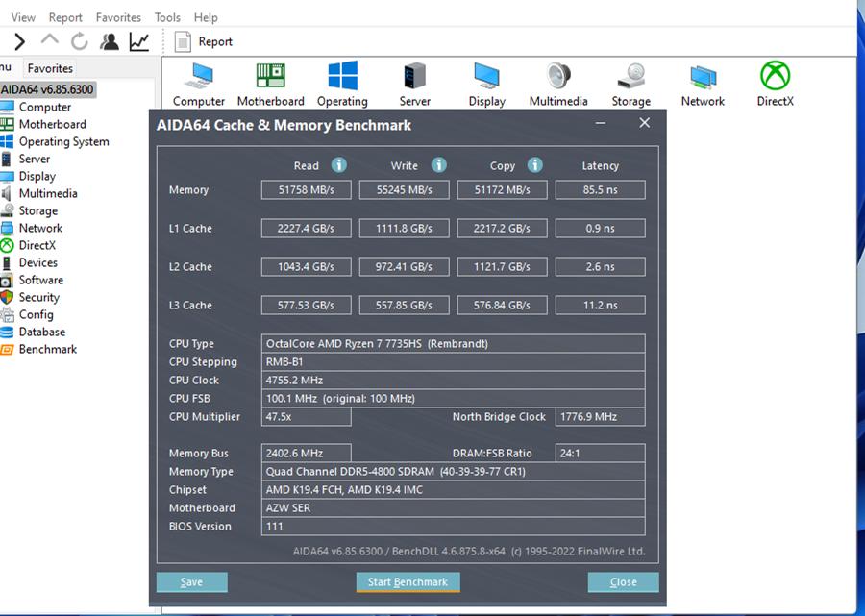Expand the Benchmark tree item
Screen dimensions: 865x616
[x=47, y=349]
